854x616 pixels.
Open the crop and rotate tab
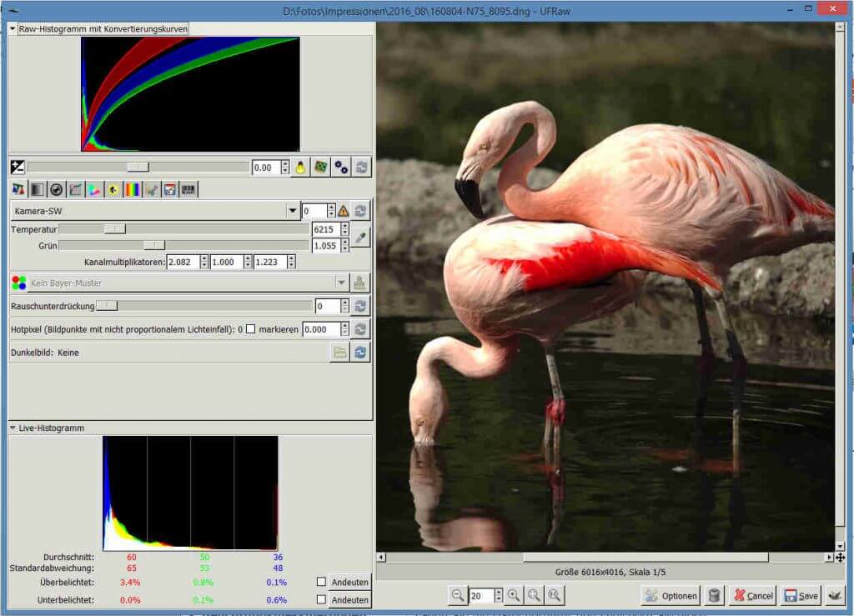[x=152, y=189]
